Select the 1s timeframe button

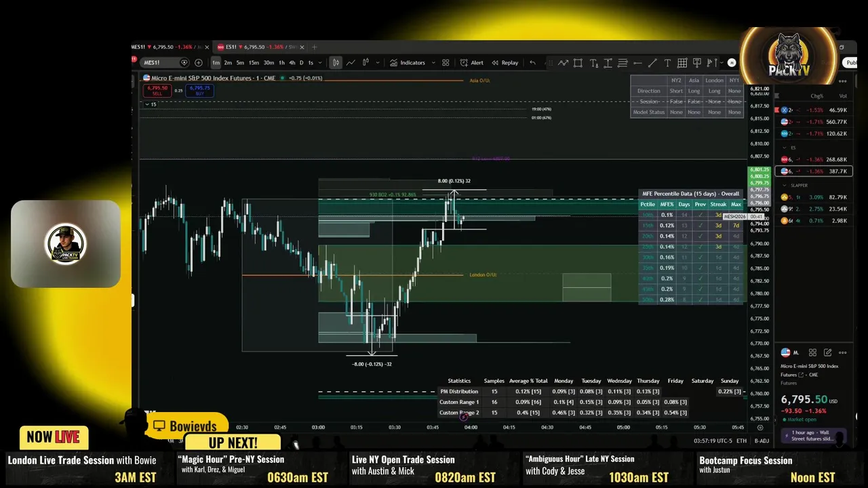tap(311, 62)
